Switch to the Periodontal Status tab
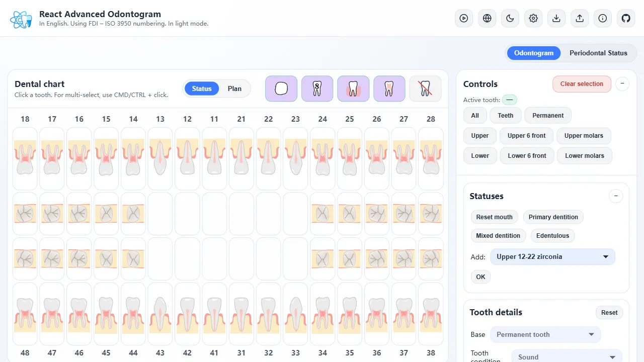 pos(598,53)
